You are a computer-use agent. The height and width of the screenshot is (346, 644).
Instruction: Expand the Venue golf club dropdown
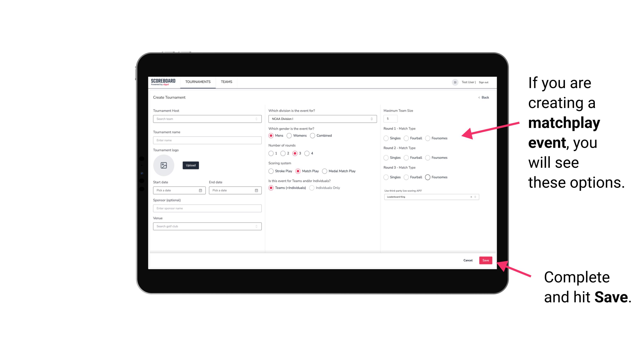click(x=256, y=226)
